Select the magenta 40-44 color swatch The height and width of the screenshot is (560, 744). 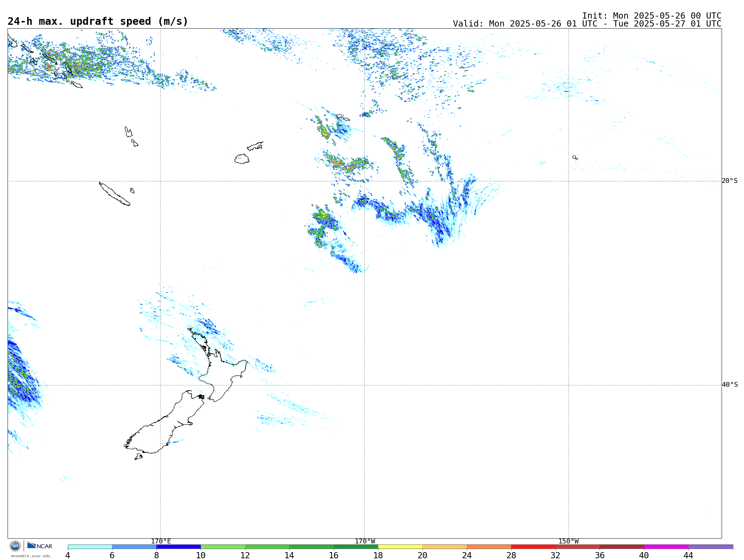pos(666,547)
